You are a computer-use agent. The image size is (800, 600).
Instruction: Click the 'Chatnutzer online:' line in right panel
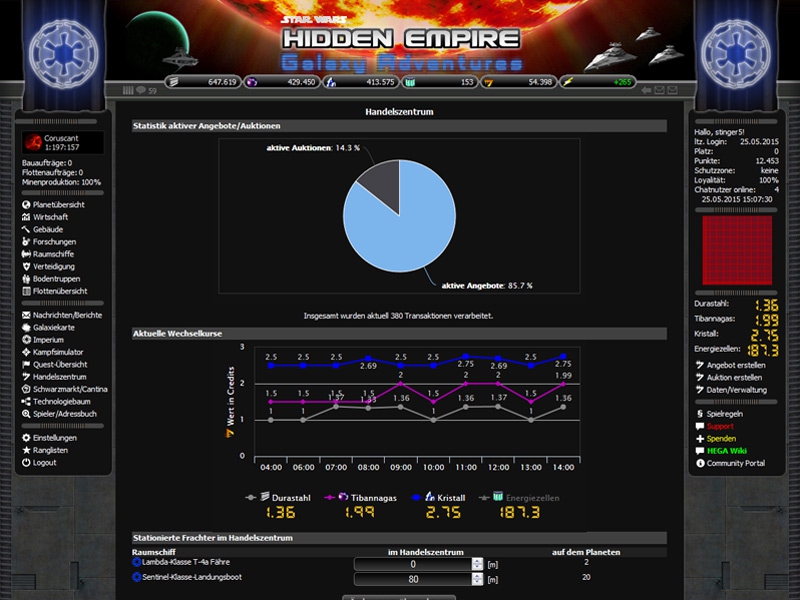[736, 190]
